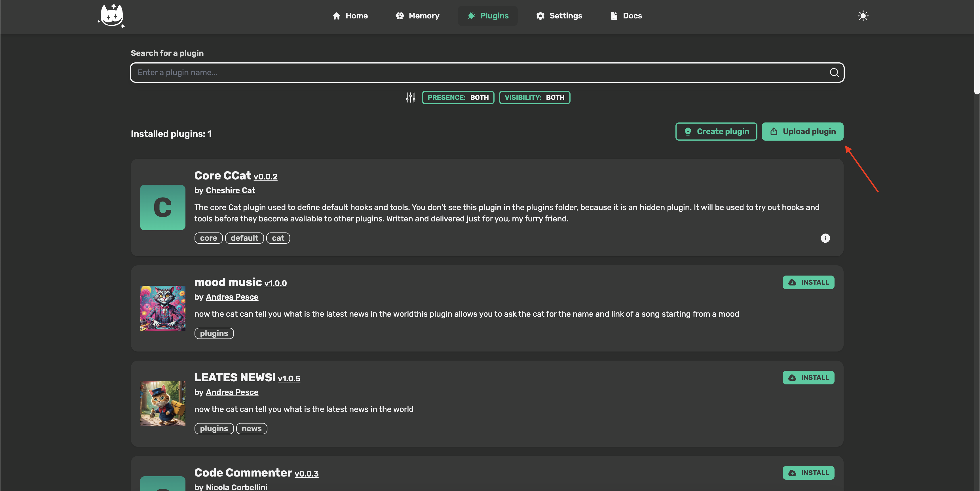Click the Create plugin button

click(716, 132)
